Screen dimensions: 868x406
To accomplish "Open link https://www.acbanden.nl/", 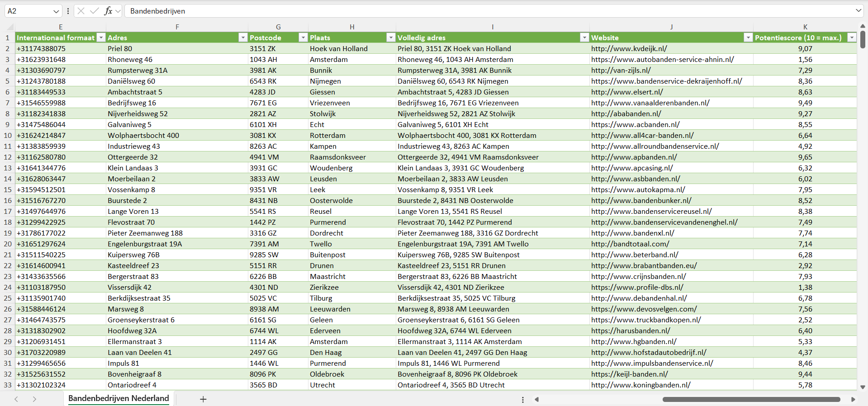I will 635,124.
